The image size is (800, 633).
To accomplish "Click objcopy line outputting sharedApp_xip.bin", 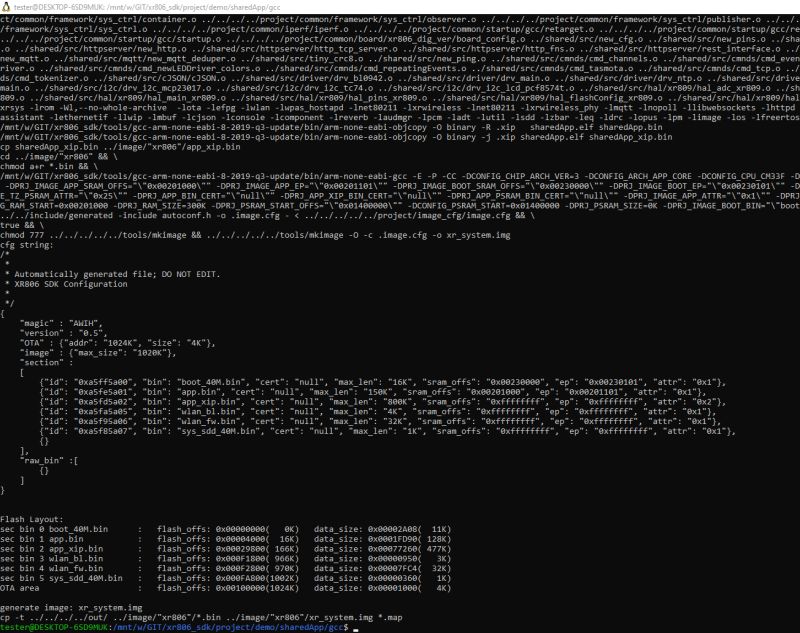I will pos(336,137).
